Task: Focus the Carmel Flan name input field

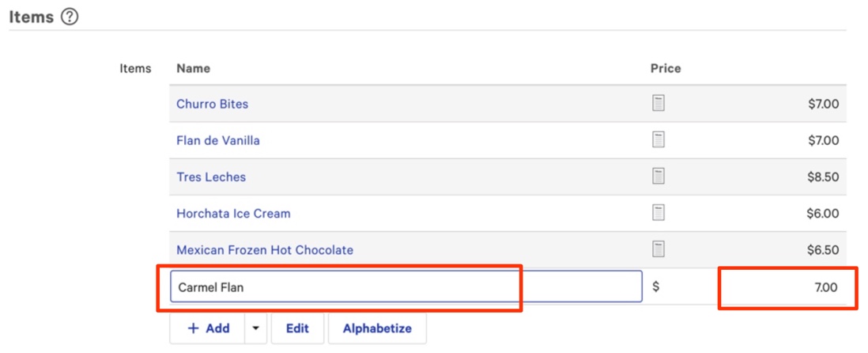Action: pyautogui.click(x=406, y=287)
